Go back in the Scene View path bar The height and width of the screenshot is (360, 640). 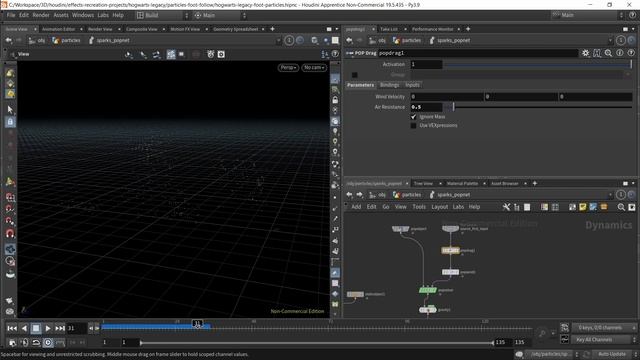(x=9, y=40)
